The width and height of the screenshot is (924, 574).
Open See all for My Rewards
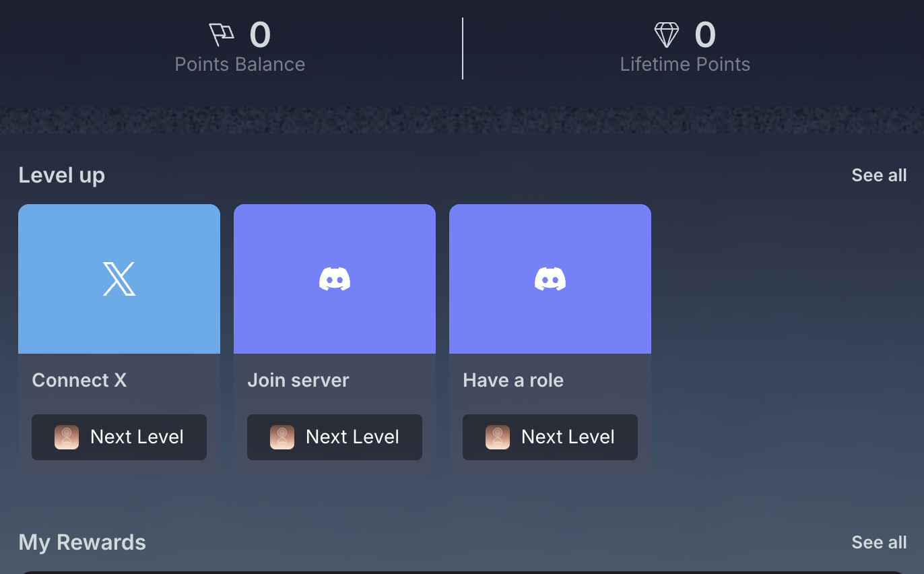coord(879,542)
